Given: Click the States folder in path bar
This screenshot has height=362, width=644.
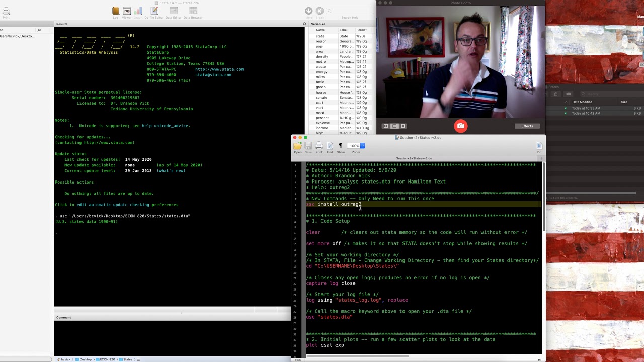Looking at the screenshot, I should click(126, 359).
